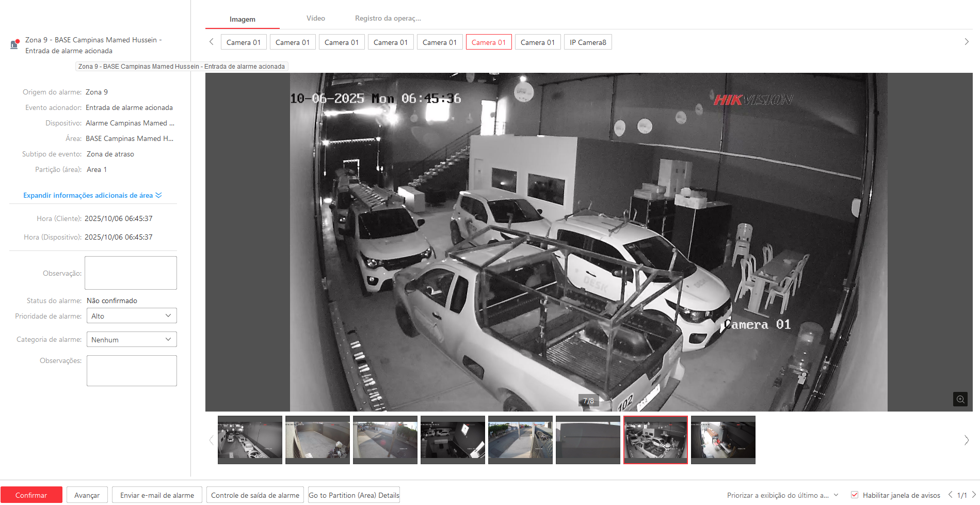Click the red Confirmar button
980x505 pixels.
tap(31, 495)
